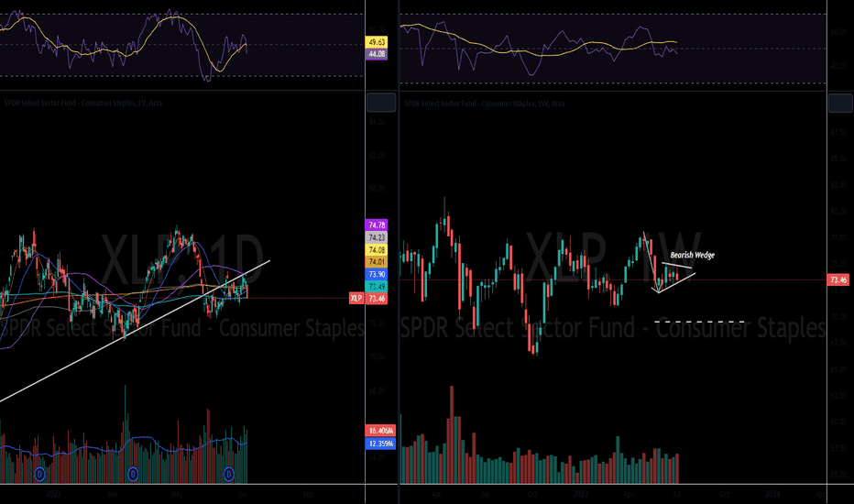Click the May label on daily time axis
Screen dimensions: 854x504
177,494
